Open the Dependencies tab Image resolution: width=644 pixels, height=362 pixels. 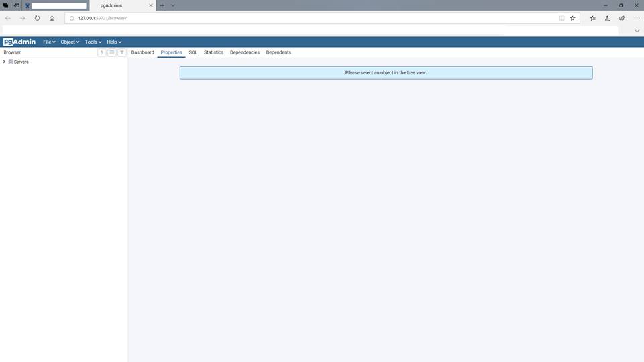[x=244, y=52]
